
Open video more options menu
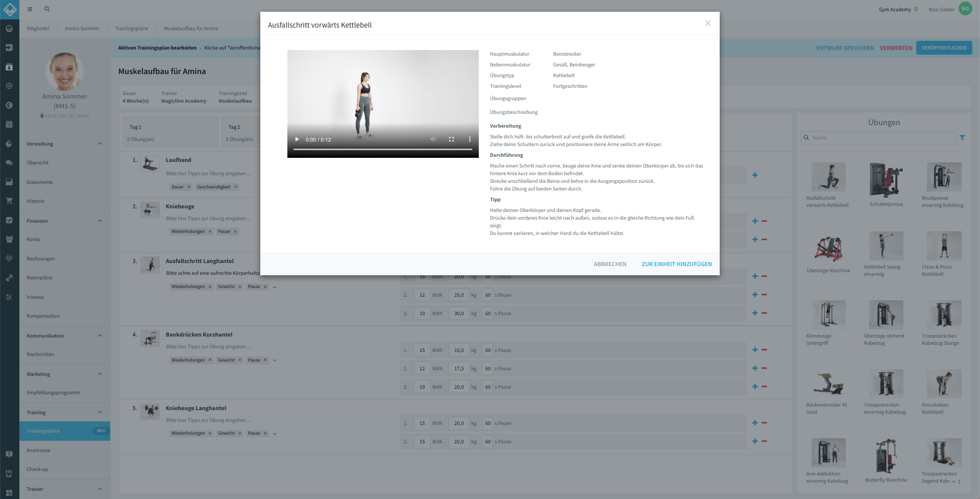pos(470,139)
